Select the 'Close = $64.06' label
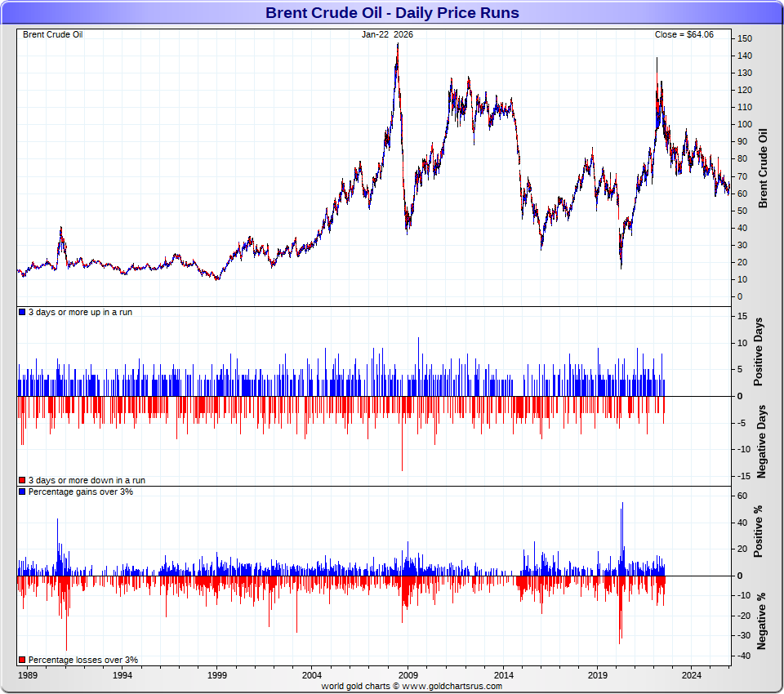This screenshot has height=694, width=784. [684, 34]
